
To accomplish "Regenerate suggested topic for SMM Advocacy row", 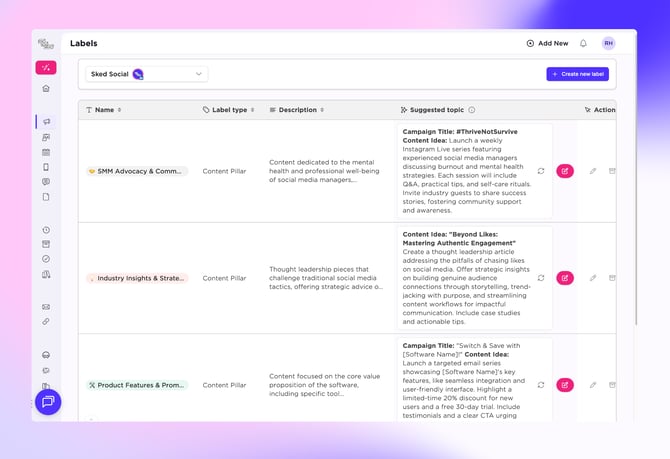I will [541, 171].
